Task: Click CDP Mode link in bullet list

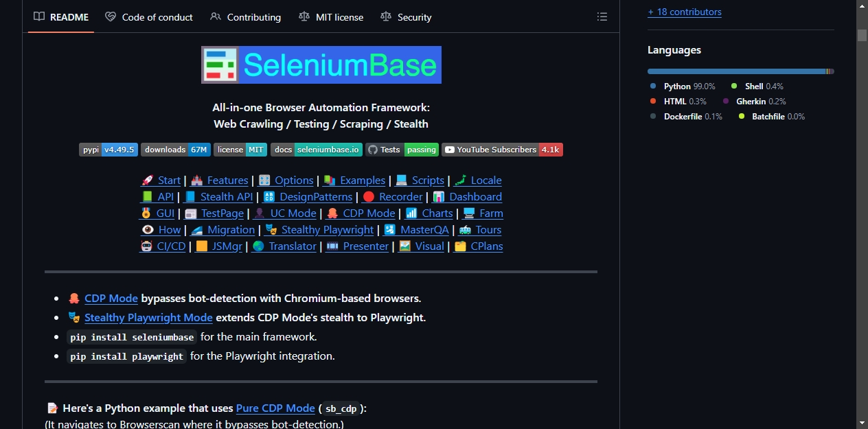Action: click(x=111, y=299)
